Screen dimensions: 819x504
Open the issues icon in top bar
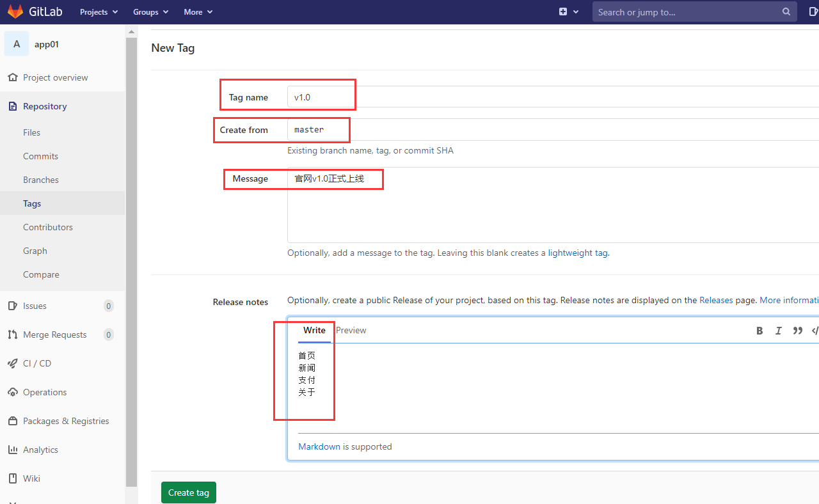[x=813, y=12]
